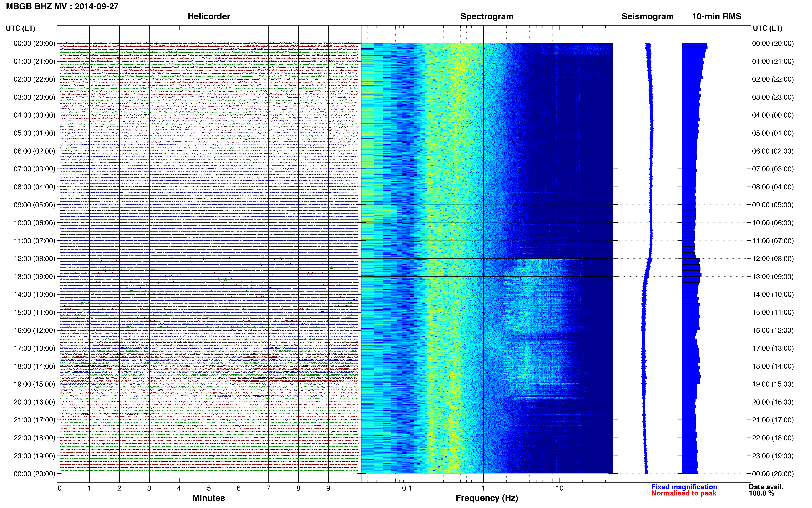Screen dimensions: 812x508
Task: Click left time label 11:00 (07:00)
Action: pyautogui.click(x=34, y=241)
